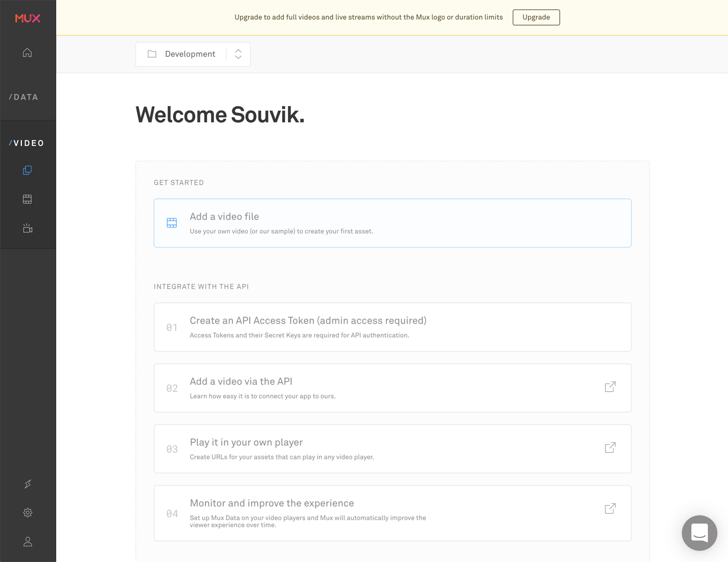Open Add a video via the API step
This screenshot has width=728, height=562.
[x=392, y=388]
